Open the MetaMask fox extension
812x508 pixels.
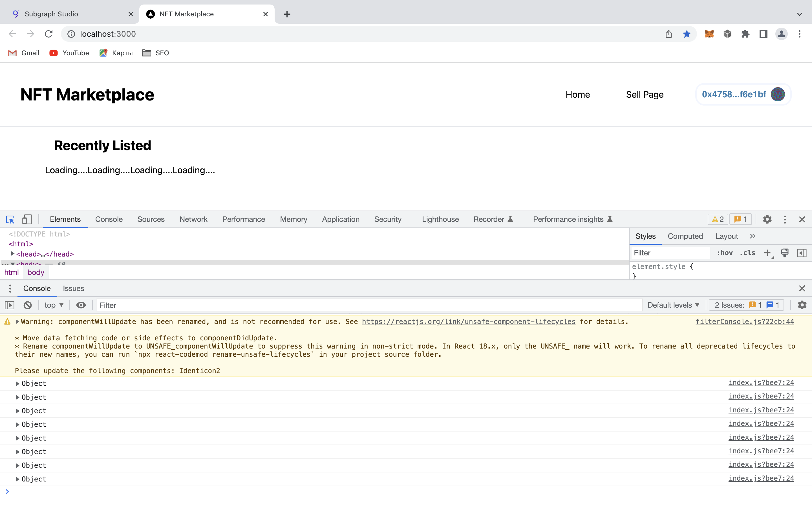click(x=709, y=34)
